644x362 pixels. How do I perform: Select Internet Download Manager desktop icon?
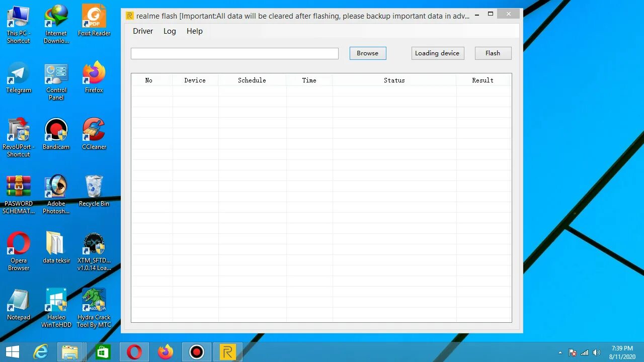(56, 24)
